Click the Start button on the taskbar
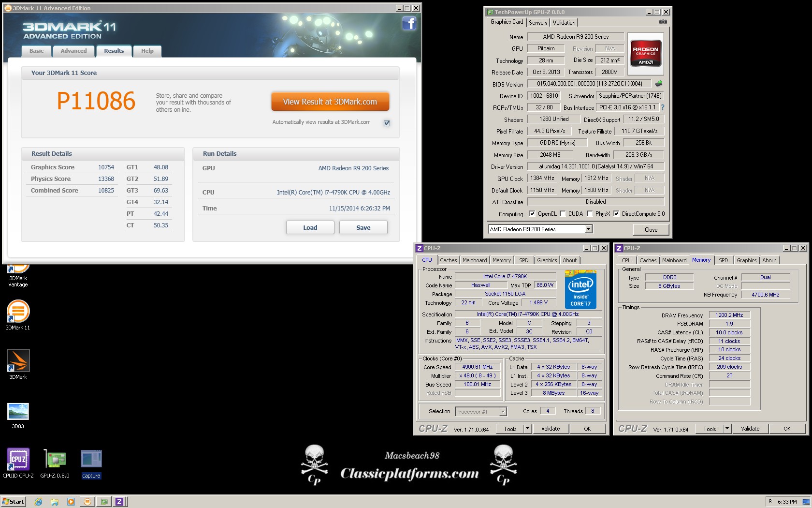The width and height of the screenshot is (812, 508). 13,502
